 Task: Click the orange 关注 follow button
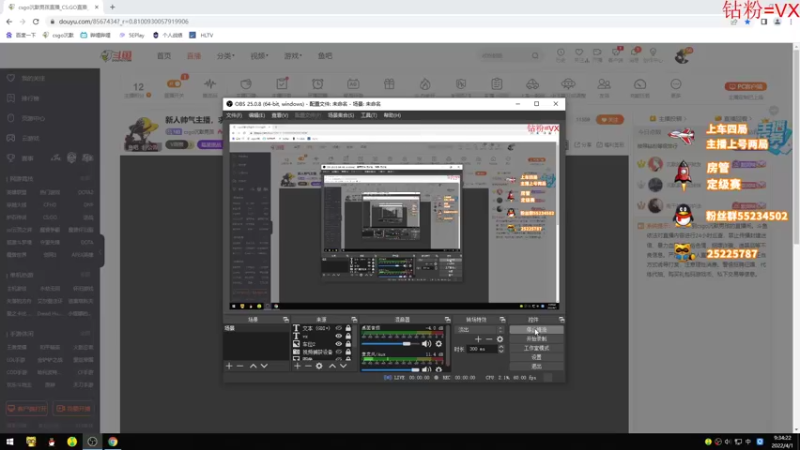[x=610, y=119]
